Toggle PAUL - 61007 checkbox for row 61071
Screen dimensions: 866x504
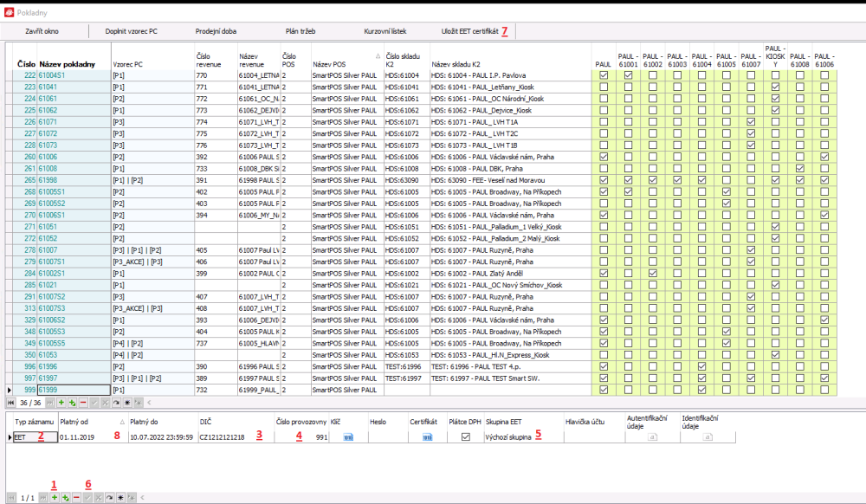coord(751,121)
